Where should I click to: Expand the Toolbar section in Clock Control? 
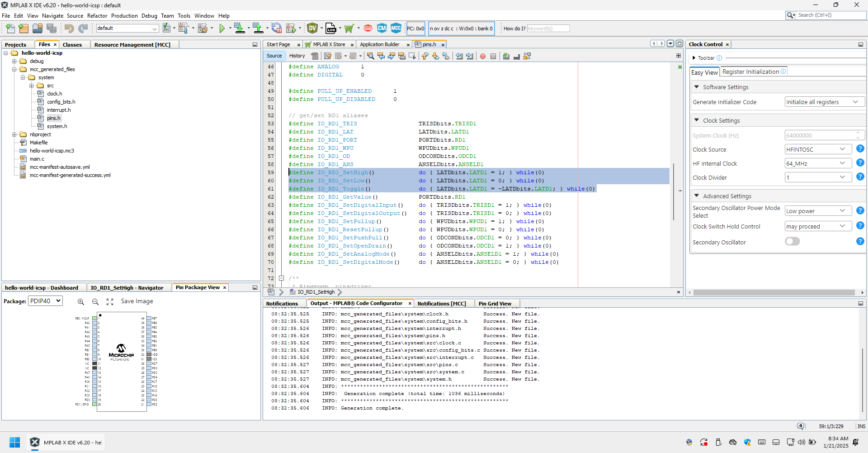tap(694, 58)
